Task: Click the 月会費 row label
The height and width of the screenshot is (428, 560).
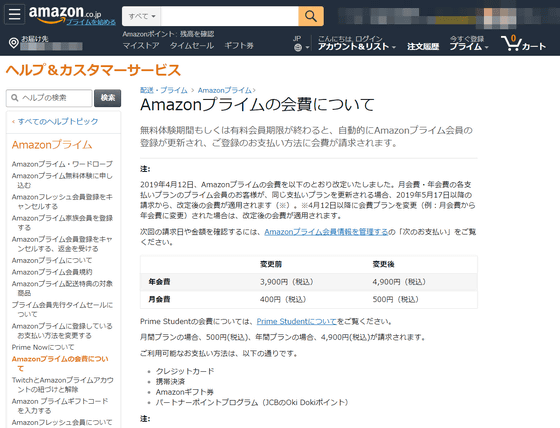Action: 159,299
